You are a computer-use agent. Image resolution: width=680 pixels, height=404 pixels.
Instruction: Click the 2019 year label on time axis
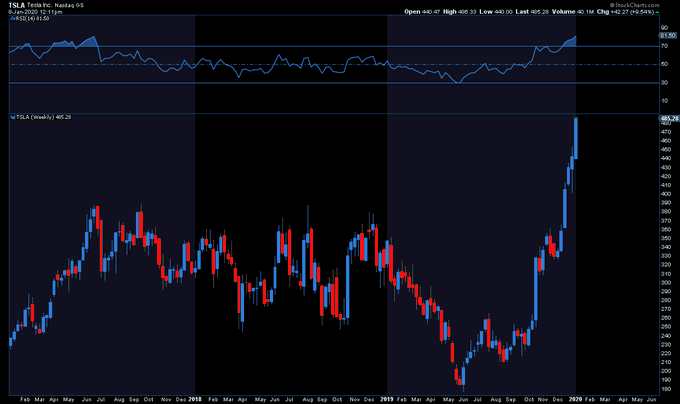click(387, 399)
